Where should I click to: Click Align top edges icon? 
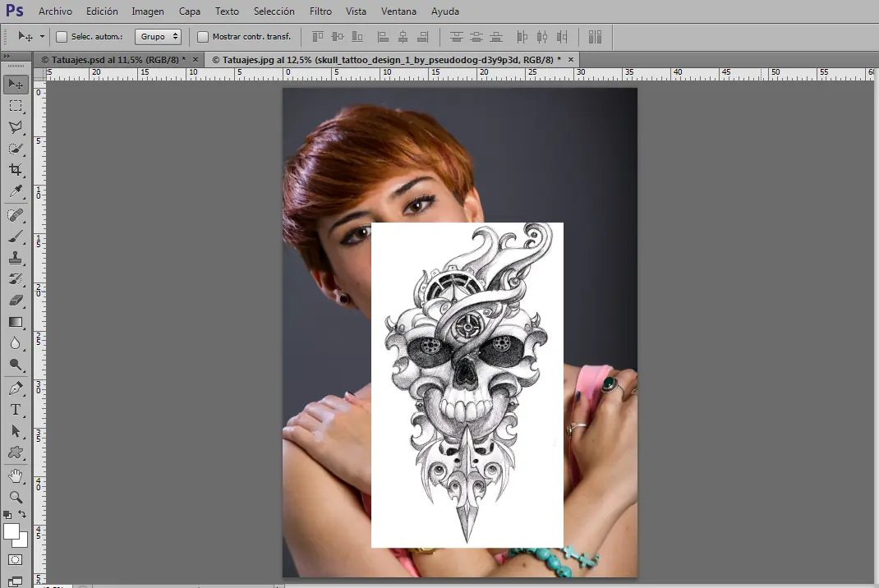pyautogui.click(x=318, y=37)
